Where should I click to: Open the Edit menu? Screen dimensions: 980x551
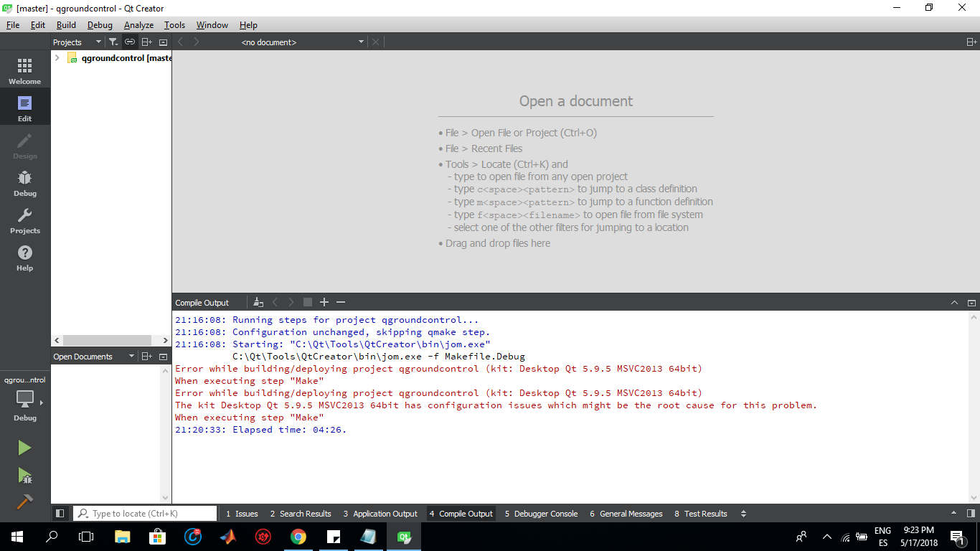(x=38, y=25)
